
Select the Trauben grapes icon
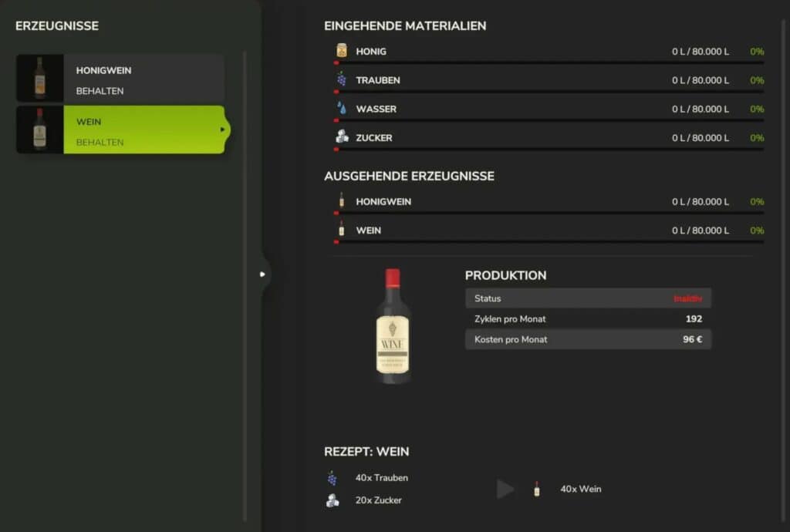(x=340, y=79)
